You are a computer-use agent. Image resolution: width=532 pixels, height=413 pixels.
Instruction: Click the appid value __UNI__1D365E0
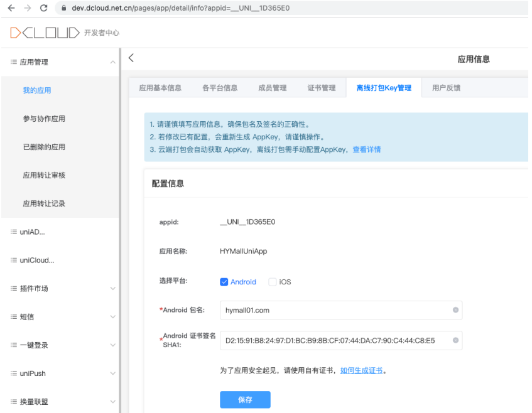(x=247, y=222)
